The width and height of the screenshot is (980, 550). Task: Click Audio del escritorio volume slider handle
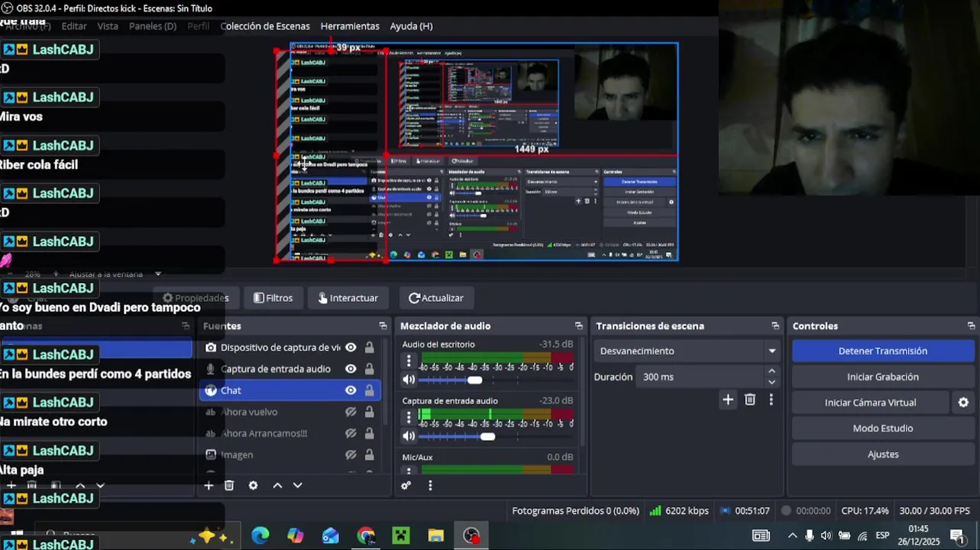coord(475,380)
